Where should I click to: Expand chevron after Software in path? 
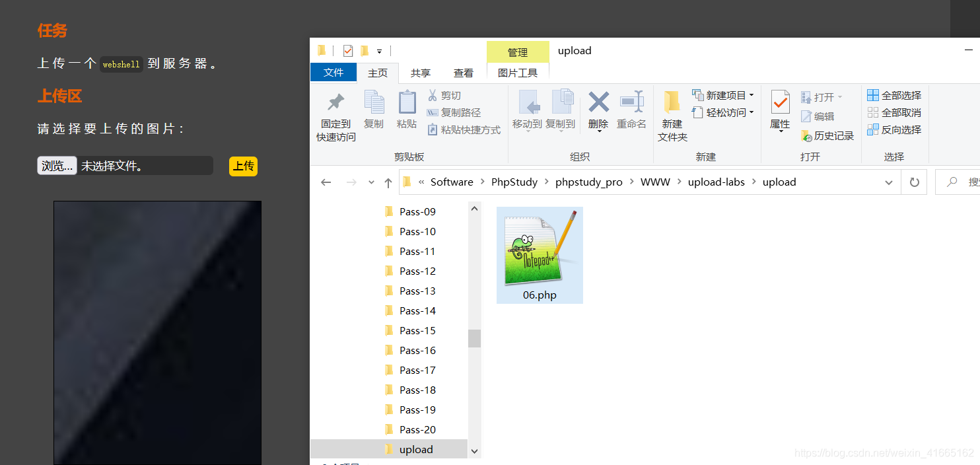point(482,182)
